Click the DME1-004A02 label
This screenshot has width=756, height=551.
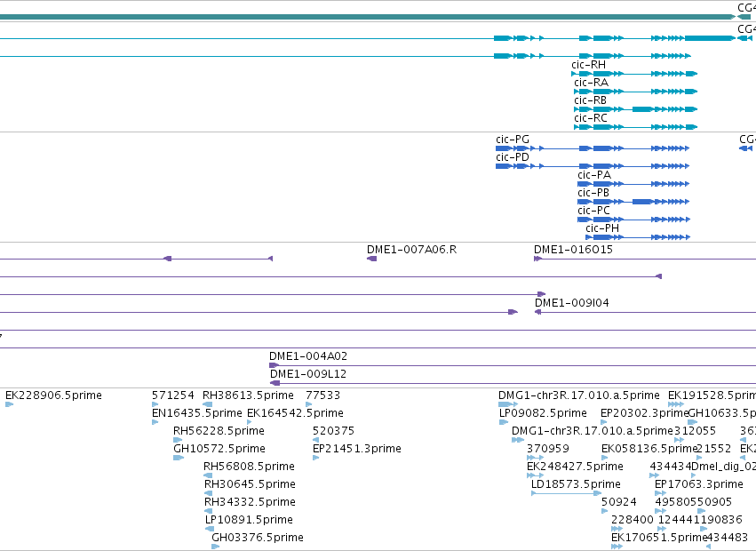pos(308,356)
